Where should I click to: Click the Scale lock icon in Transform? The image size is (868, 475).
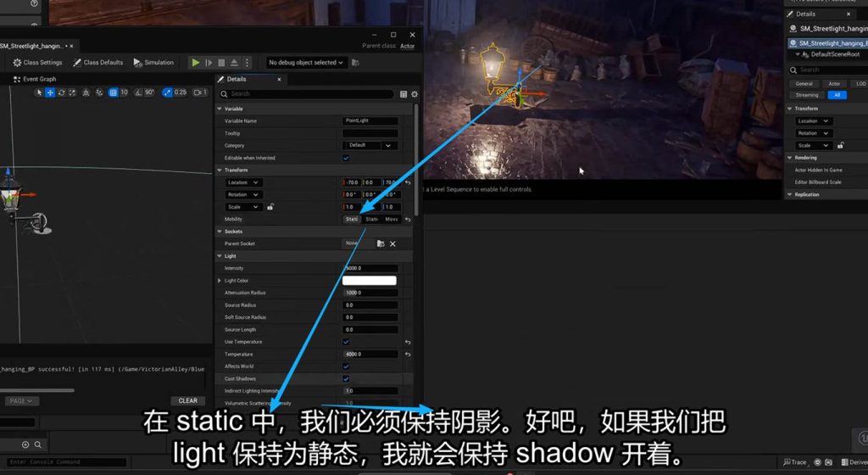pos(270,207)
